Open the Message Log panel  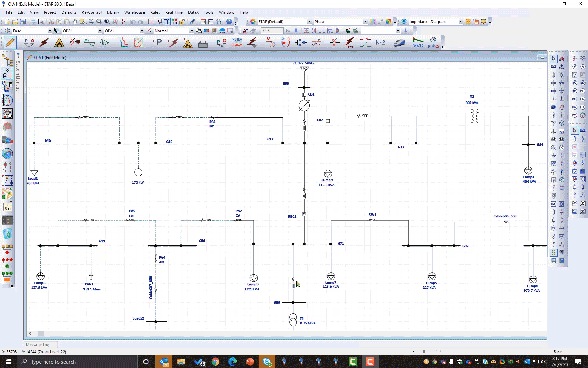point(38,345)
